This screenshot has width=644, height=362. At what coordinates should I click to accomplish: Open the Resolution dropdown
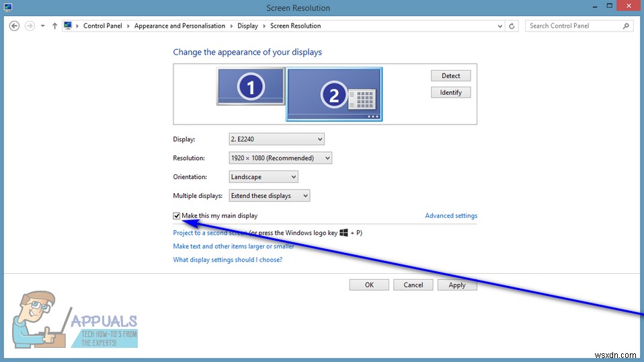(x=280, y=157)
